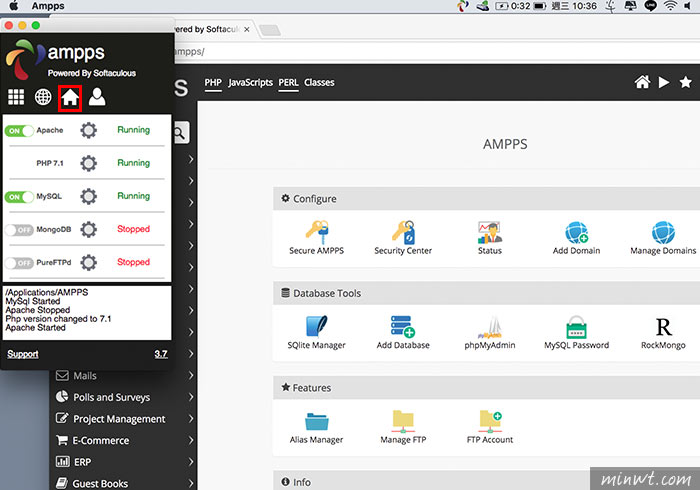Viewport: 700px width, 490px height.
Task: Click the battery icon in menu bar
Action: coord(540,6)
